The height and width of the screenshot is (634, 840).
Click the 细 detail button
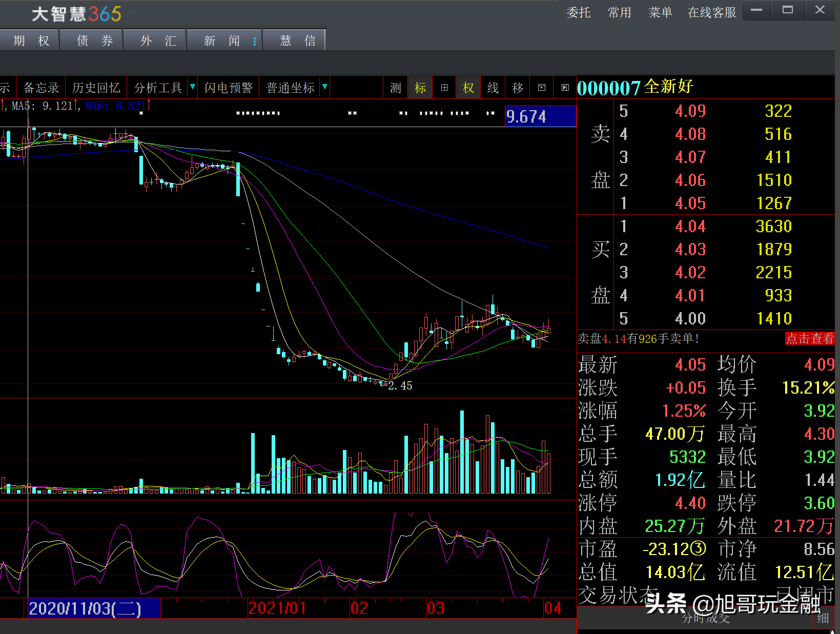[823, 618]
